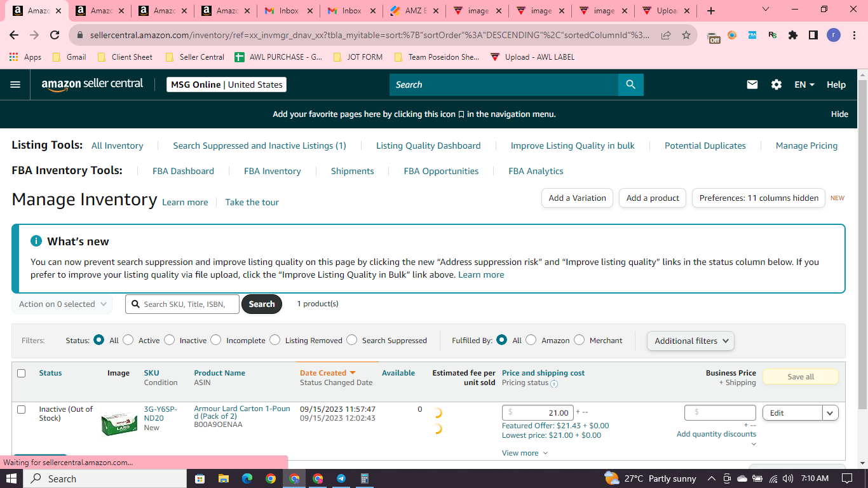Click the Windows Start button
Screen dimensions: 868x488
[11, 478]
